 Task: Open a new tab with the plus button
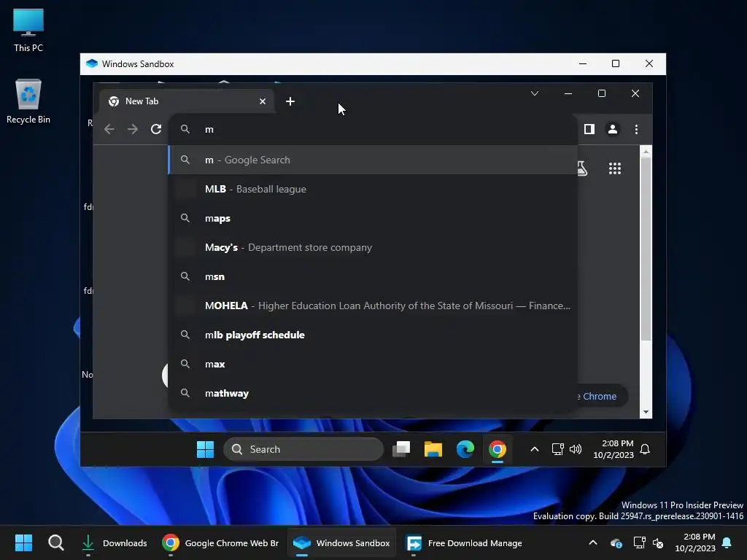(290, 101)
